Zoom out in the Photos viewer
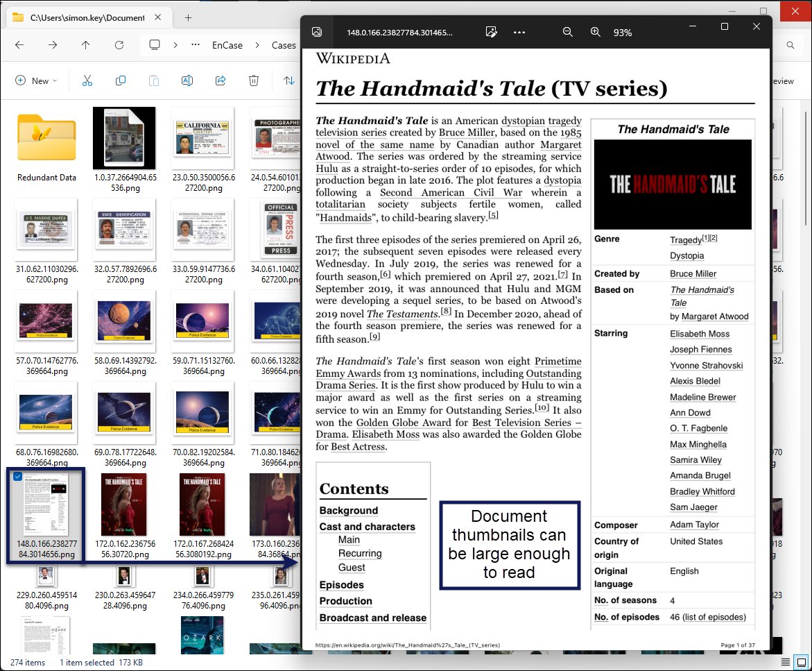The height and width of the screenshot is (671, 812). pos(568,32)
